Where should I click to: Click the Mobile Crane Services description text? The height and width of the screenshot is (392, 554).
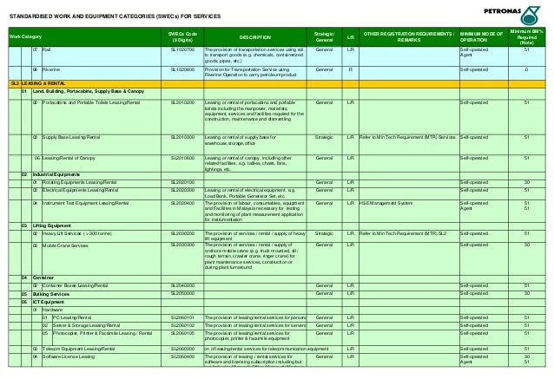(252, 256)
